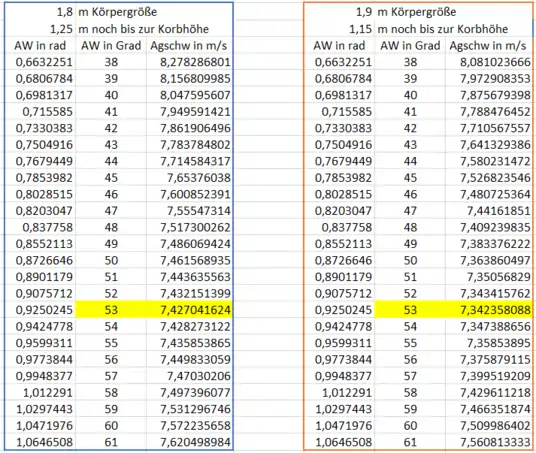Select the left 'AW in rad' header cell
The width and height of the screenshot is (536, 453).
tap(40, 45)
